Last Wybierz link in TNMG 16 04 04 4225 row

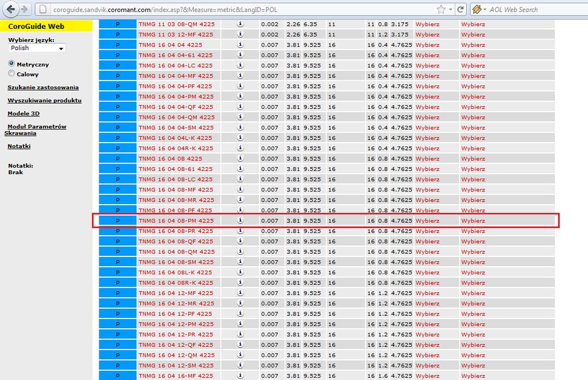[x=473, y=45]
